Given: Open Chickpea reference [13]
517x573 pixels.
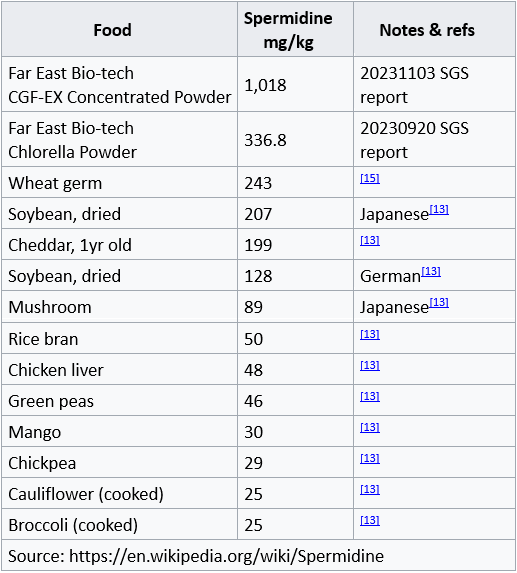Looking at the screenshot, I should (370, 459).
